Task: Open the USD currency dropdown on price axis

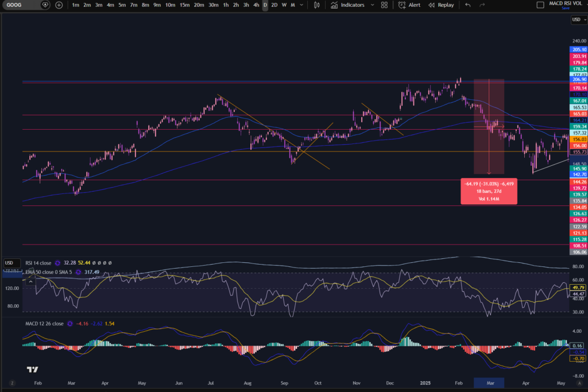Action: [x=579, y=20]
